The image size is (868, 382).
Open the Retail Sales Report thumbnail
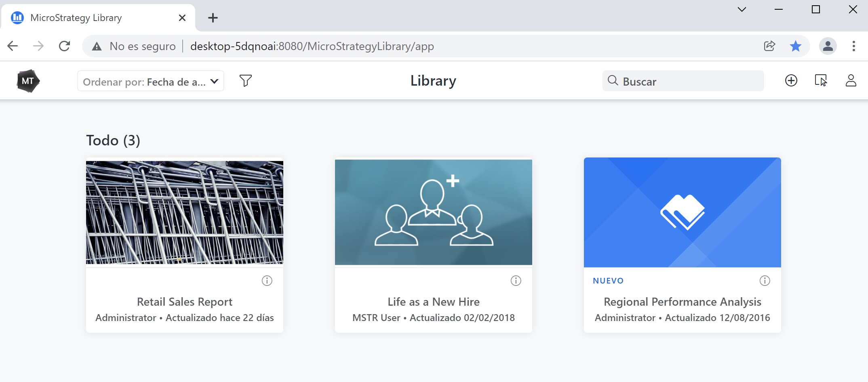point(185,212)
